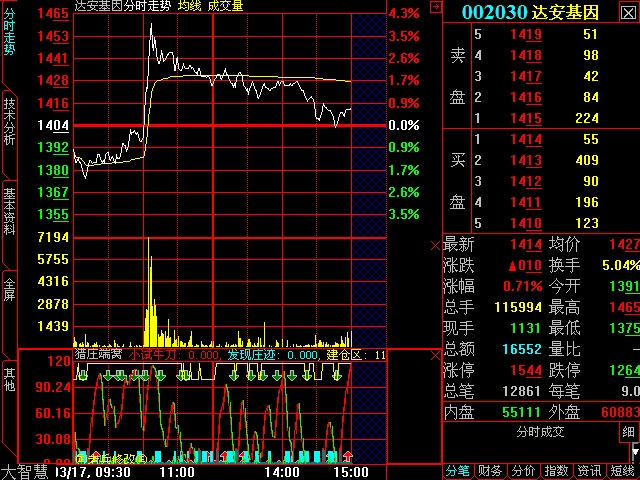Click the 总手 value 115994
The image size is (640, 480).
coord(518,307)
